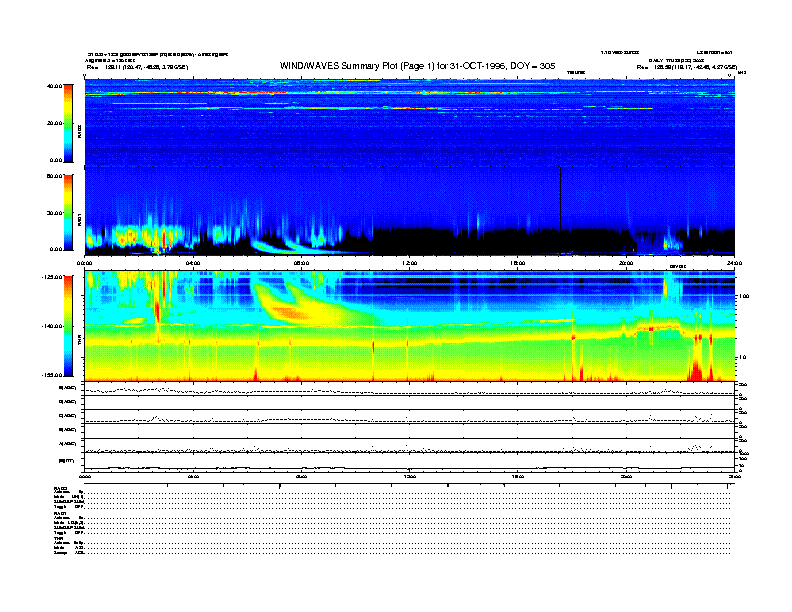This screenshot has height=612, width=792.
Task: Click the 12:00 tick beneath the line-plot strips
Action: coord(410,476)
